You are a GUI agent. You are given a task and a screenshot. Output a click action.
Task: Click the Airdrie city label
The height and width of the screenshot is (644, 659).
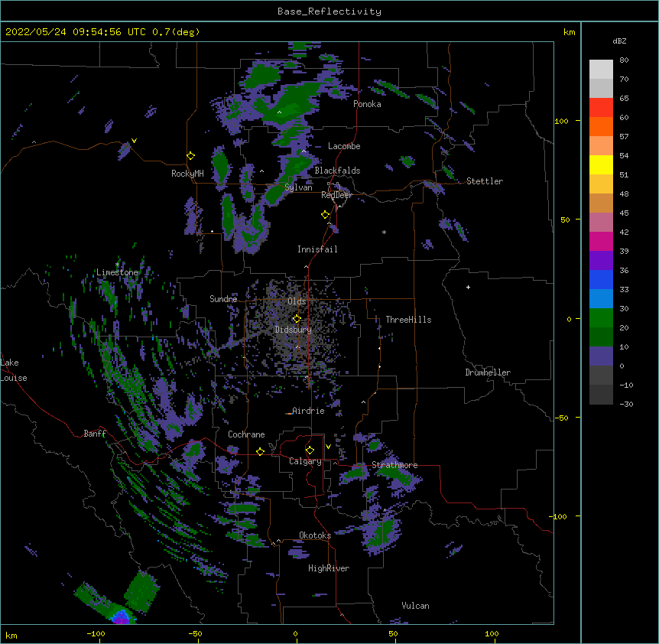pos(308,411)
